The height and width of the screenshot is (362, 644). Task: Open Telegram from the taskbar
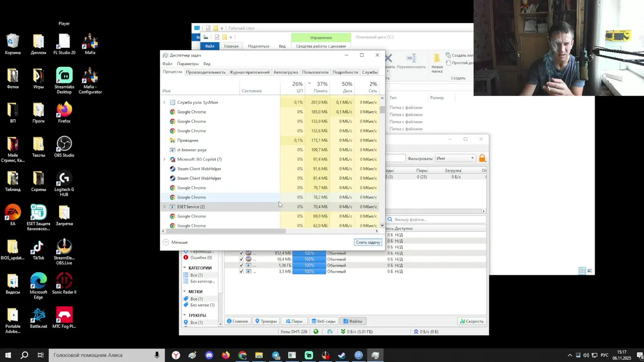point(276,355)
